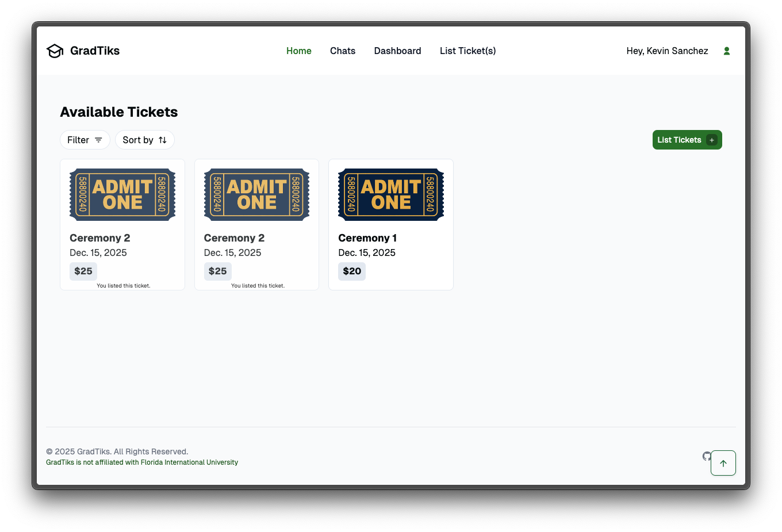This screenshot has width=782, height=532.
Task: Open the middle ticket card's admit-one image
Action: [x=256, y=194]
